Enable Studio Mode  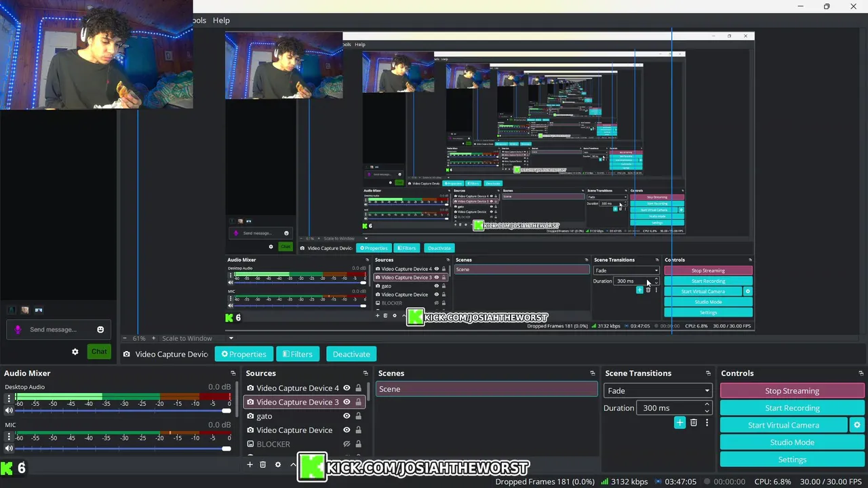[792, 442]
